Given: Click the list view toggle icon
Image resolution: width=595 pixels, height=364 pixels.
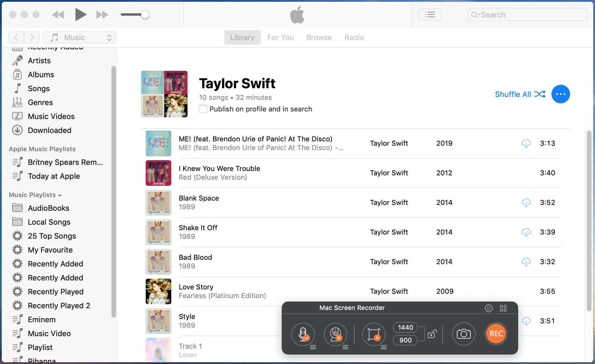Looking at the screenshot, I should pos(430,14).
